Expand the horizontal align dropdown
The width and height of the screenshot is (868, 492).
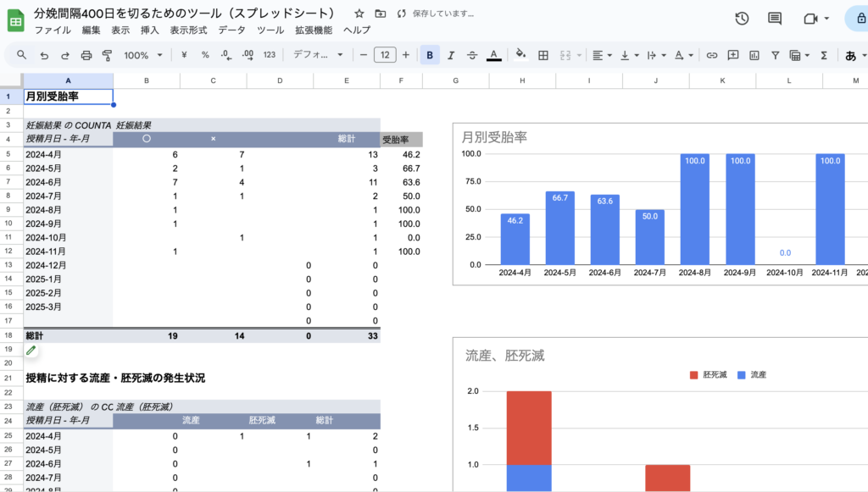point(602,55)
